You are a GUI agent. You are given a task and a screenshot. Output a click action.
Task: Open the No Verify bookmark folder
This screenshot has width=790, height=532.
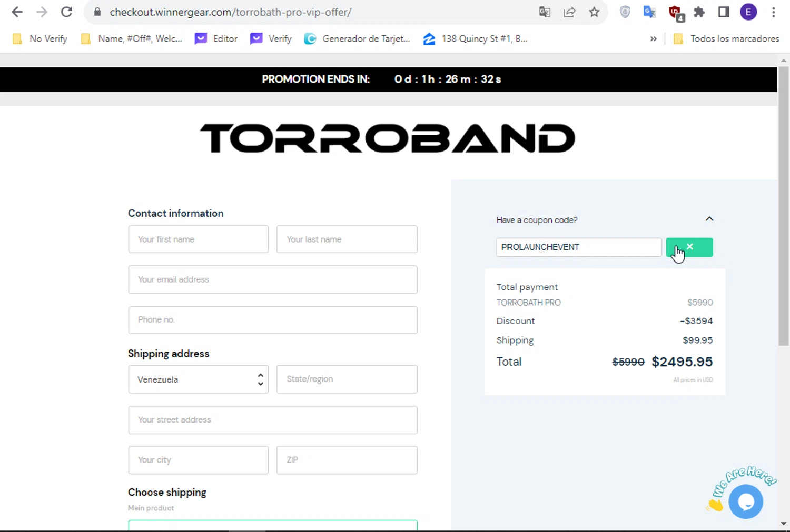[x=41, y=38]
